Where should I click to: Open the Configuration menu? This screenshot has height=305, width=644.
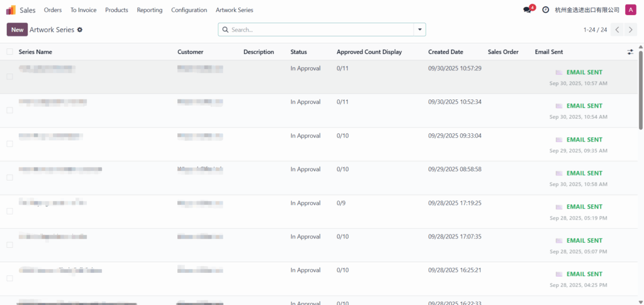click(189, 10)
